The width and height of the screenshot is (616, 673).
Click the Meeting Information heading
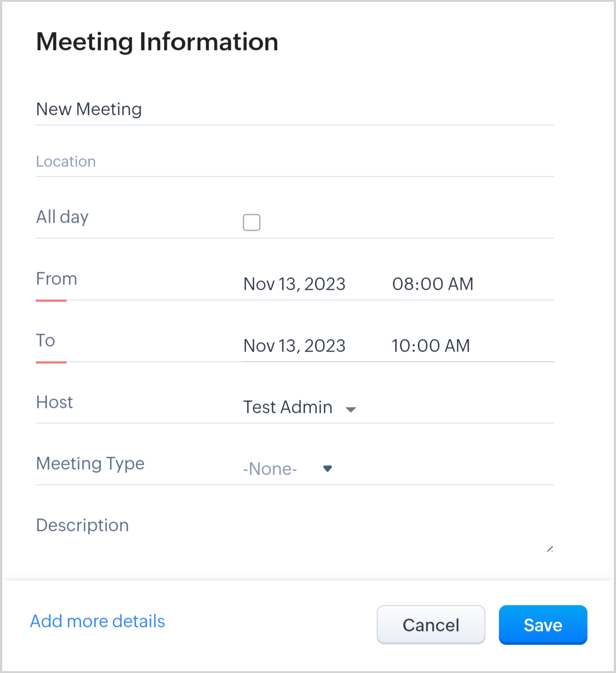click(157, 42)
